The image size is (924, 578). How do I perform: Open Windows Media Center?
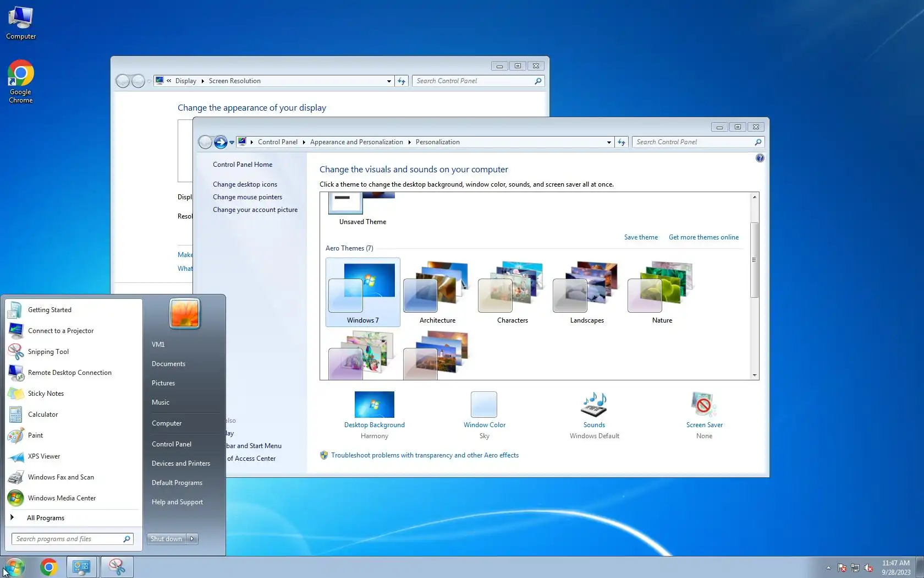pyautogui.click(x=74, y=498)
